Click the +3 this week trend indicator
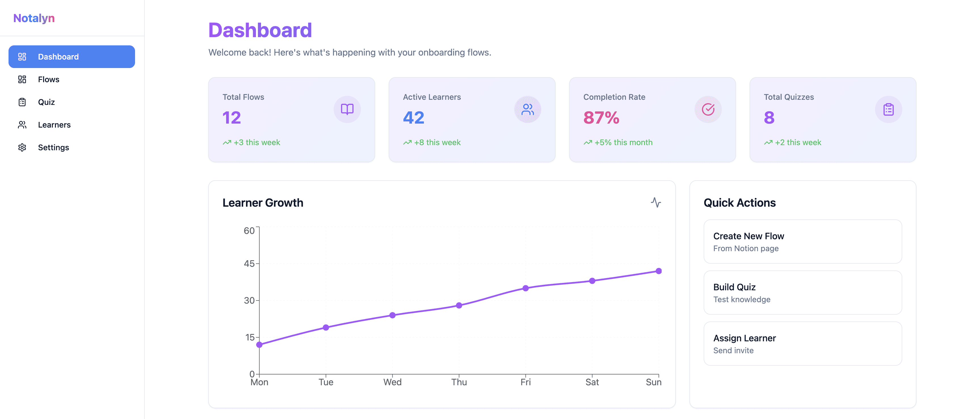 coord(251,143)
